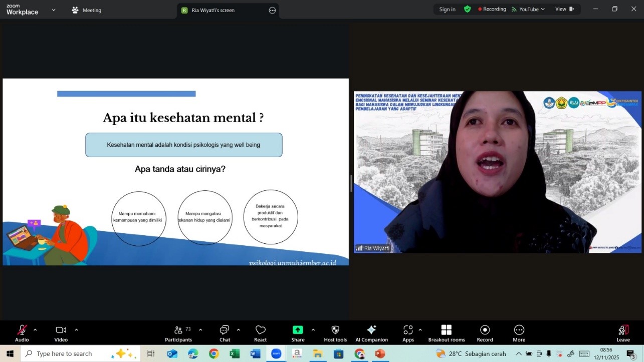Unmute the microphone with Audio button
Screen dimensions: 644x362
click(x=22, y=330)
